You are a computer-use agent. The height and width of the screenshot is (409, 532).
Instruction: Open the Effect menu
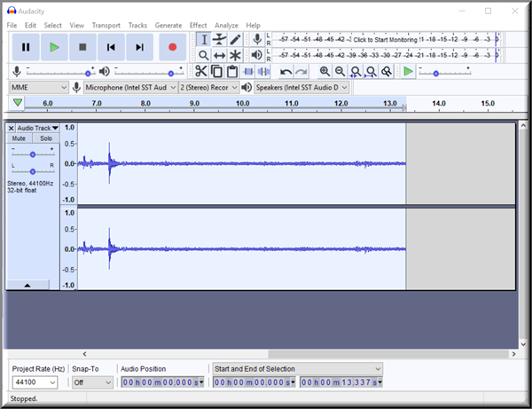coord(198,26)
